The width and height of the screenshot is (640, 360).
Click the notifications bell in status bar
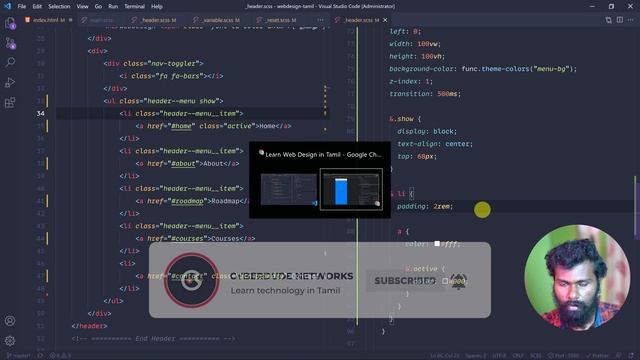click(631, 356)
